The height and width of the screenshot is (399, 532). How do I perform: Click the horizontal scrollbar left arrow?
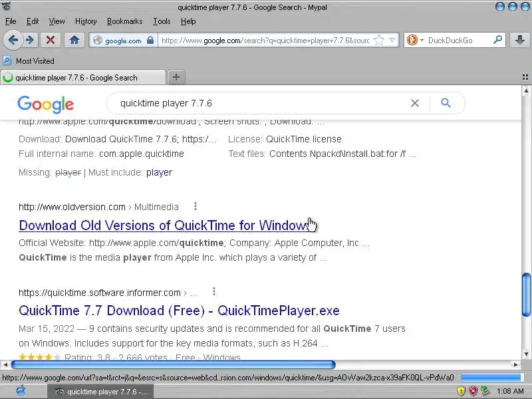click(5, 364)
